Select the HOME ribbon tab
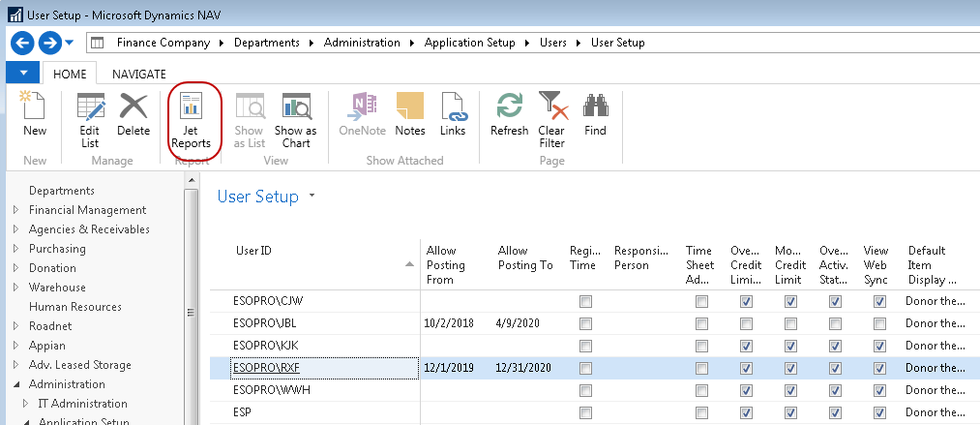 click(70, 74)
